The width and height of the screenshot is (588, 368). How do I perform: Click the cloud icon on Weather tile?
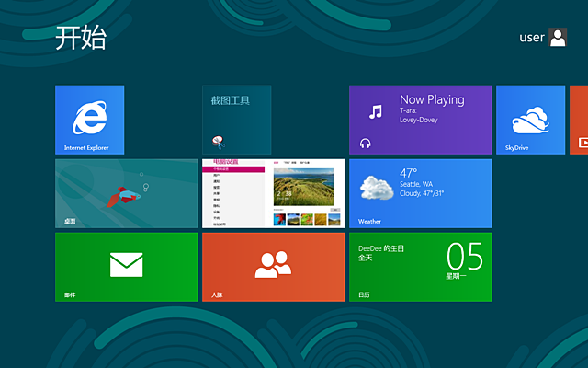[377, 188]
